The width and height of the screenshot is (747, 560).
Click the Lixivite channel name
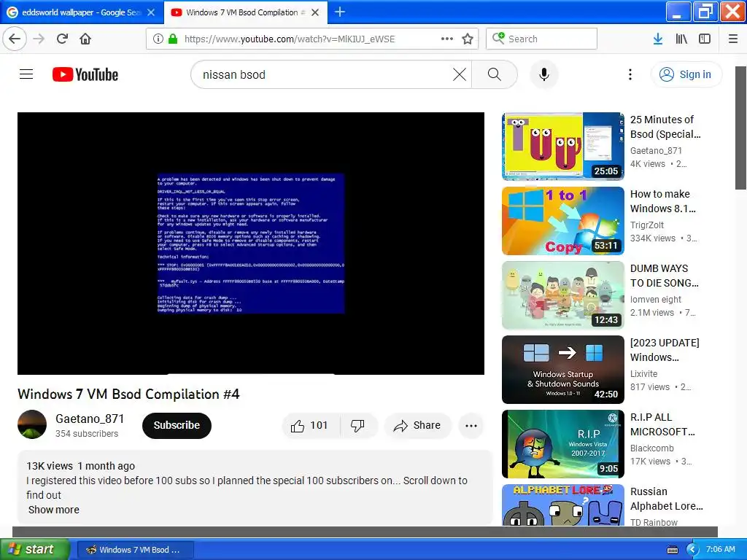pyautogui.click(x=643, y=374)
